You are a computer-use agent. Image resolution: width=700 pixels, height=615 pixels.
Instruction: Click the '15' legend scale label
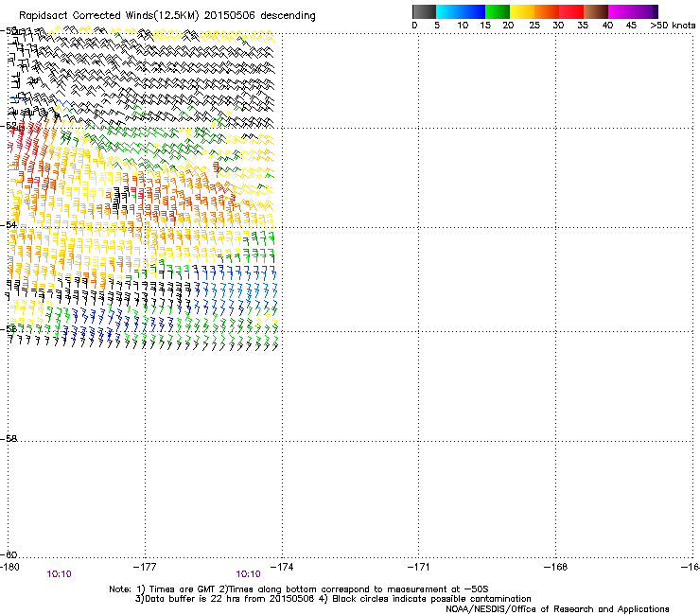click(x=485, y=26)
